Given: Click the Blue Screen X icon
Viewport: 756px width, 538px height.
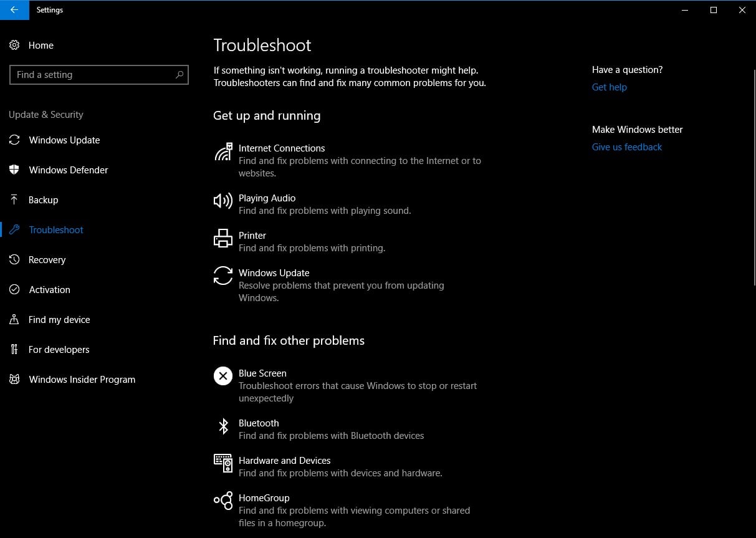Looking at the screenshot, I should pos(222,376).
